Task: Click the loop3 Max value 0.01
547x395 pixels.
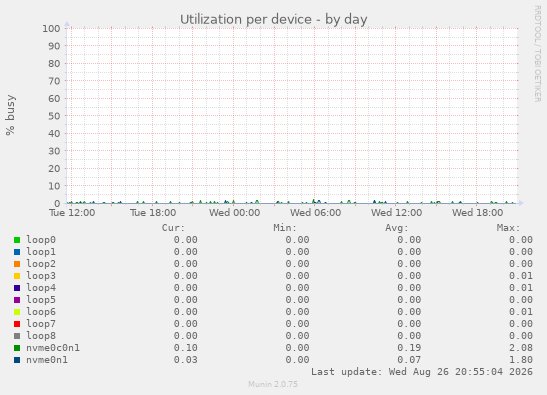Action: [x=521, y=276]
